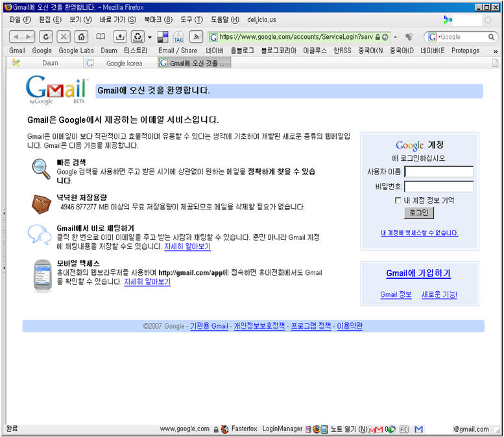Image resolution: width=504 pixels, height=437 pixels.
Task: Click the chat bubbles icon
Action: point(40,235)
